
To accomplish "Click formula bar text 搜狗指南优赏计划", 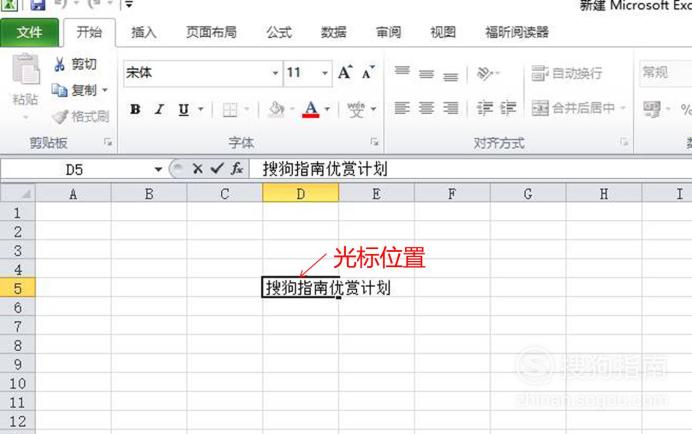I will coord(325,169).
